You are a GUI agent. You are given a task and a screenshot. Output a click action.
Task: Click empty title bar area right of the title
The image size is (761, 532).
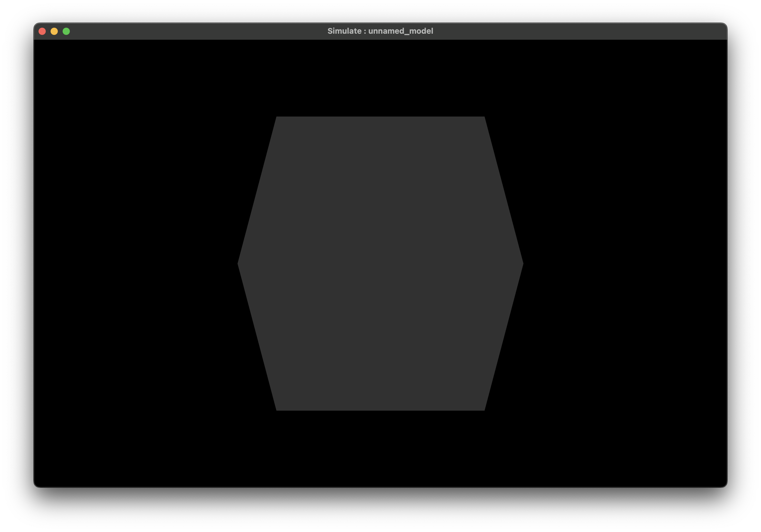[580, 31]
